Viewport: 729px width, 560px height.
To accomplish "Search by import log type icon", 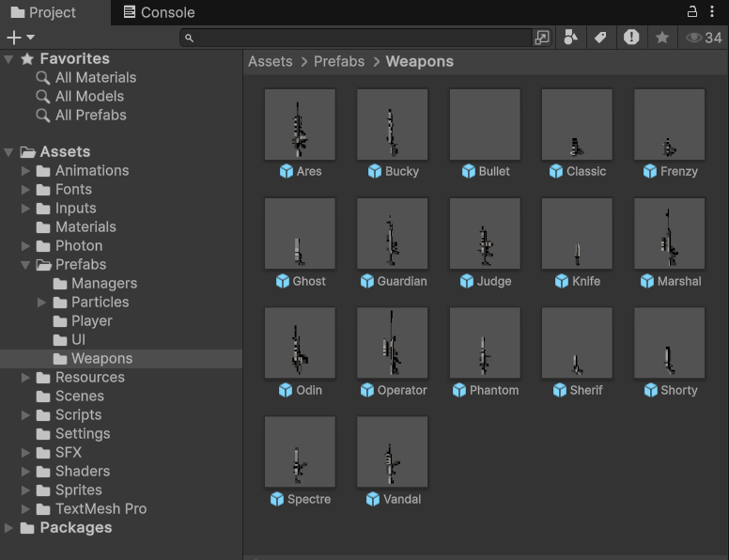I will point(631,38).
